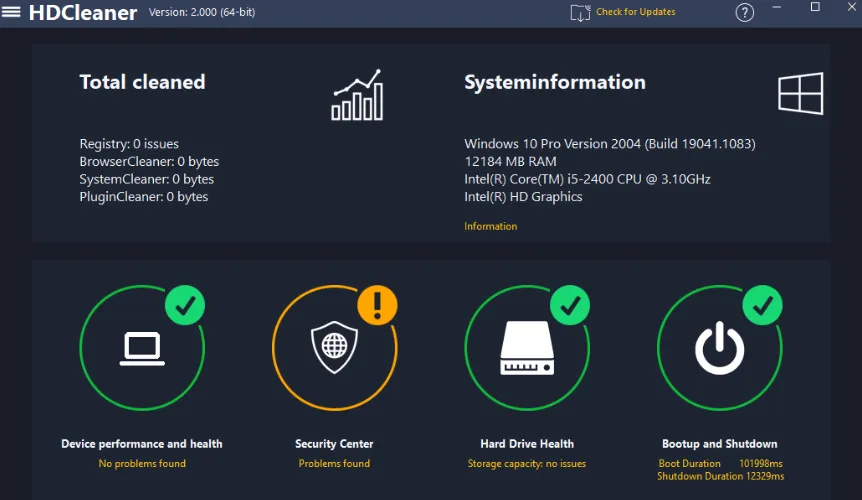Viewport: 862px width, 500px height.
Task: Click the green checkmark badge on Device performance
Action: [x=185, y=305]
